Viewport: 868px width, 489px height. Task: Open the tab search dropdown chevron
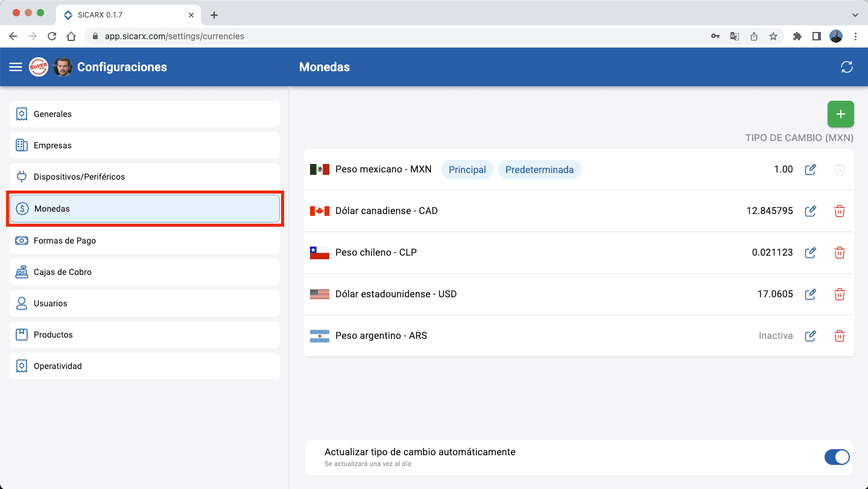tap(855, 14)
